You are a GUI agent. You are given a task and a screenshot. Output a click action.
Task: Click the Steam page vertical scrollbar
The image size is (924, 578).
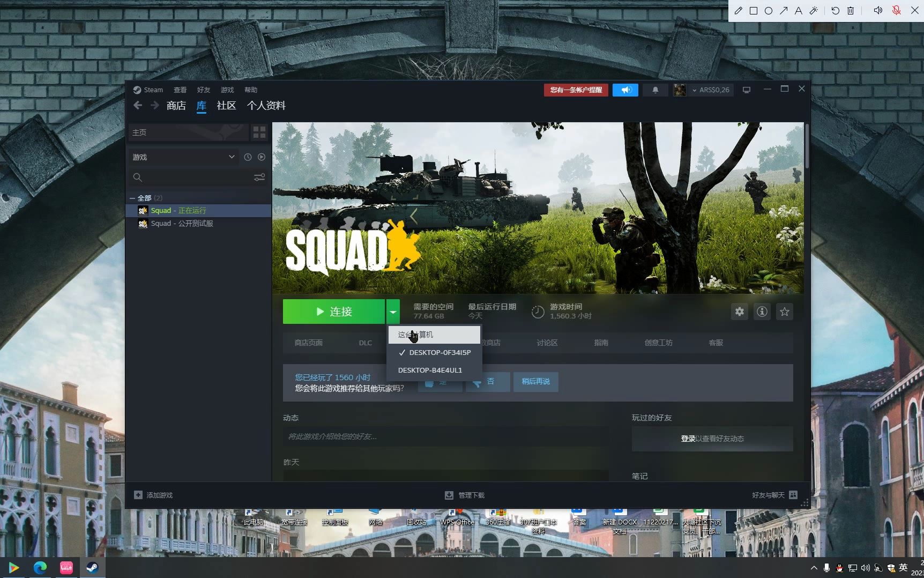click(x=807, y=146)
